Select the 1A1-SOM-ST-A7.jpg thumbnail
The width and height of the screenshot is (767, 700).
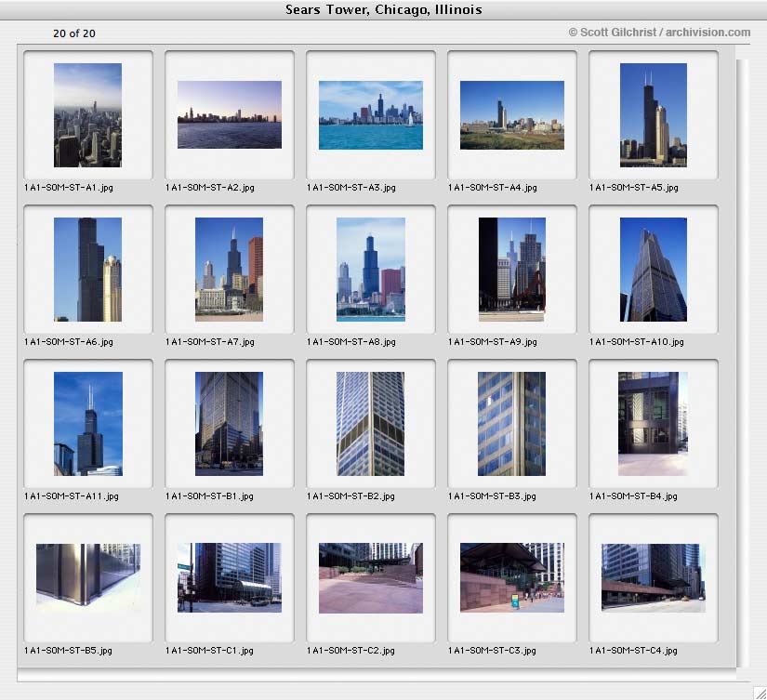pos(229,270)
